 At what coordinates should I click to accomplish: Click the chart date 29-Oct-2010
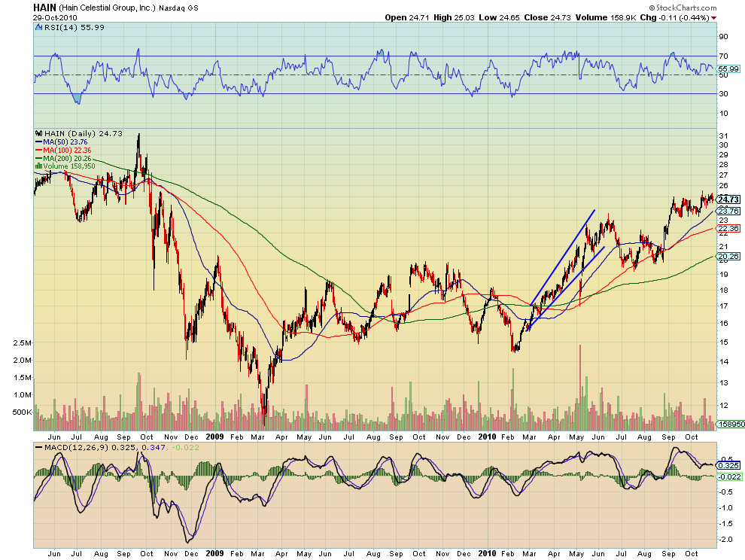click(x=55, y=17)
